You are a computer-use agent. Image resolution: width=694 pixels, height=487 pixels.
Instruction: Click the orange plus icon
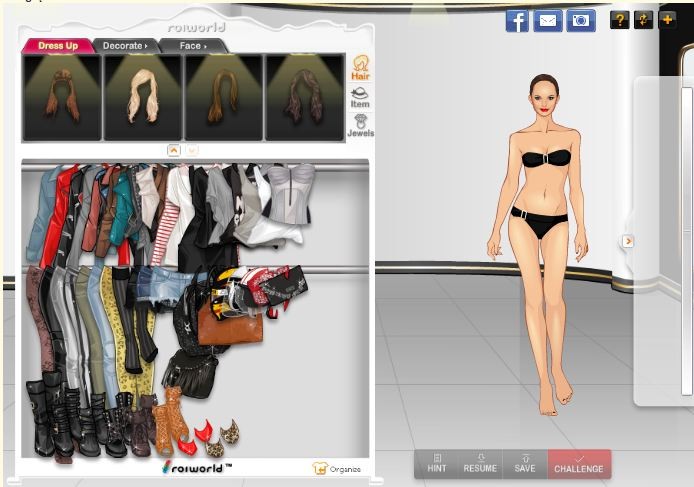click(x=667, y=19)
